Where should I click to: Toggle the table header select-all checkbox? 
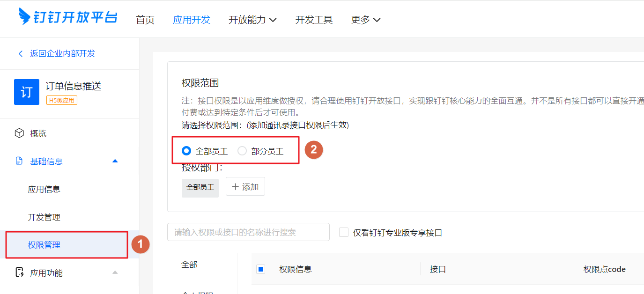click(x=261, y=269)
